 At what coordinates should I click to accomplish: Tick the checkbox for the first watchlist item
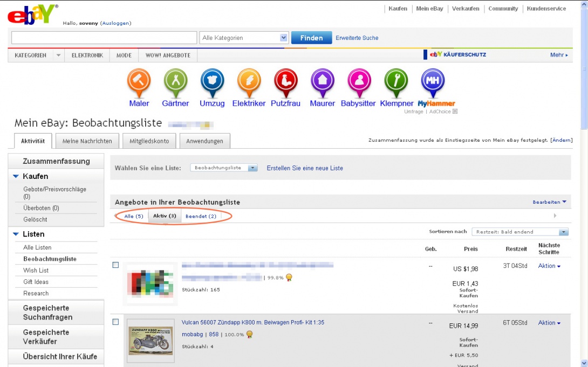point(115,265)
